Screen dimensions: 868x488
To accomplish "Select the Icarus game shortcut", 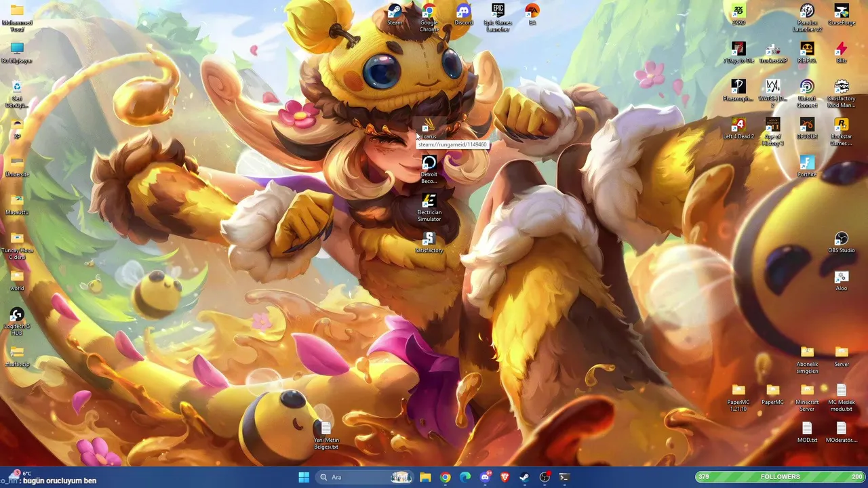I will point(429,129).
